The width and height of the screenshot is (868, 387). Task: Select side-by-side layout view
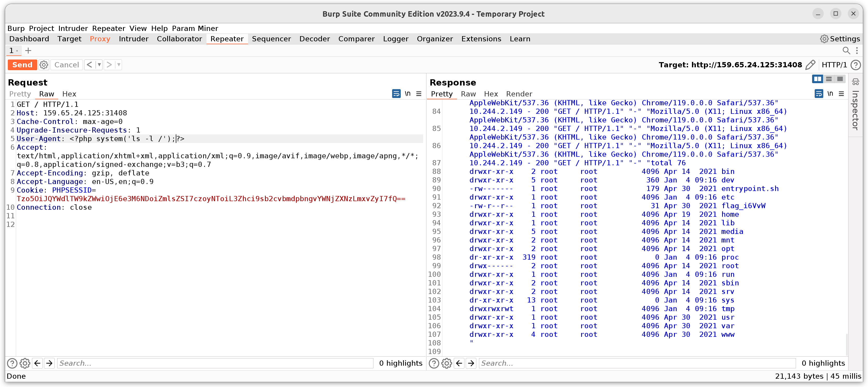pyautogui.click(x=818, y=79)
